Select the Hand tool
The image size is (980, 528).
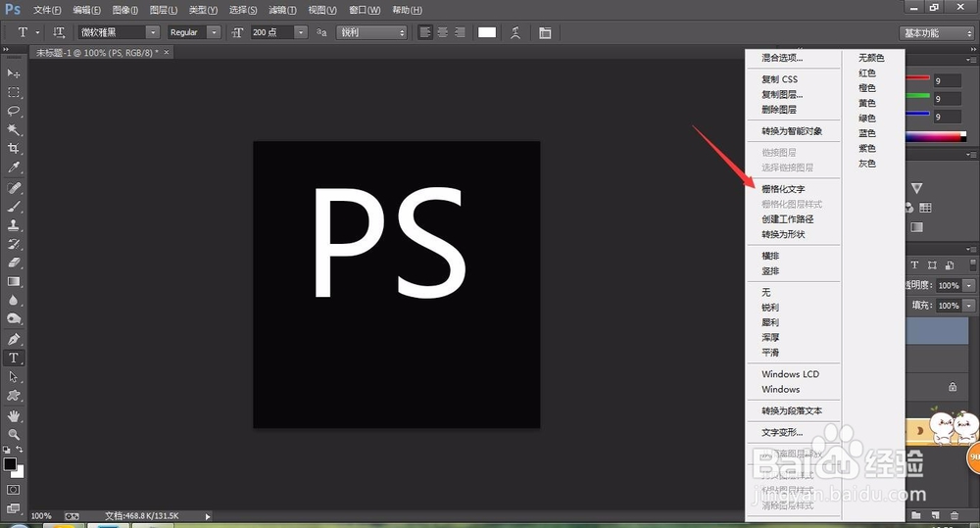pos(13,416)
